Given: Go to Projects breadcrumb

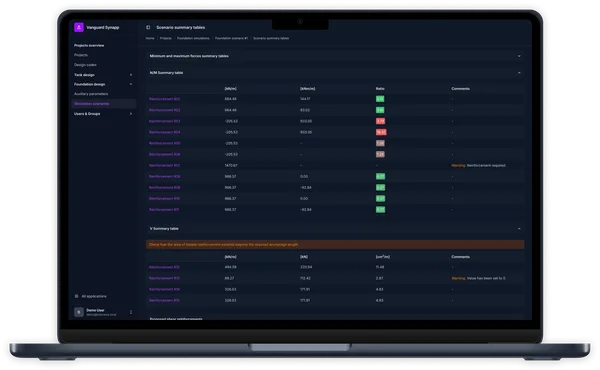Looking at the screenshot, I should pos(166,38).
